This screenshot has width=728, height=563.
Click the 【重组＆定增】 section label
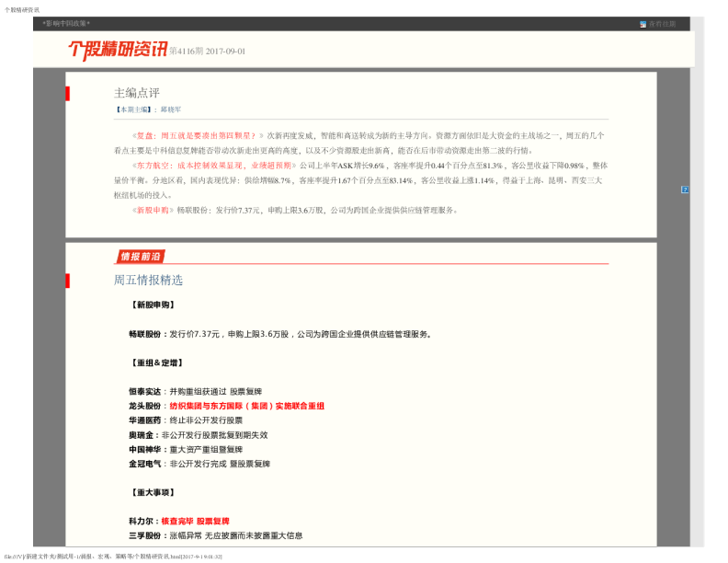tap(156, 362)
